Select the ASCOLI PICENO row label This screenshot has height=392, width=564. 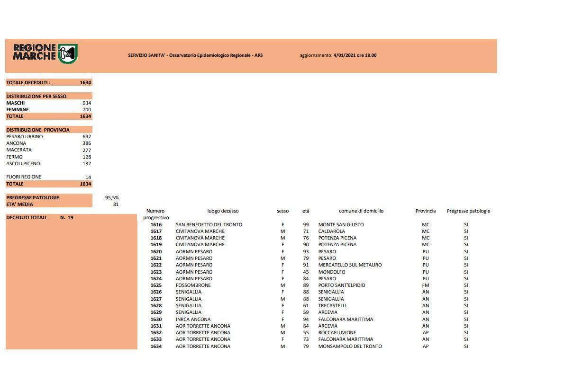pyautogui.click(x=23, y=163)
